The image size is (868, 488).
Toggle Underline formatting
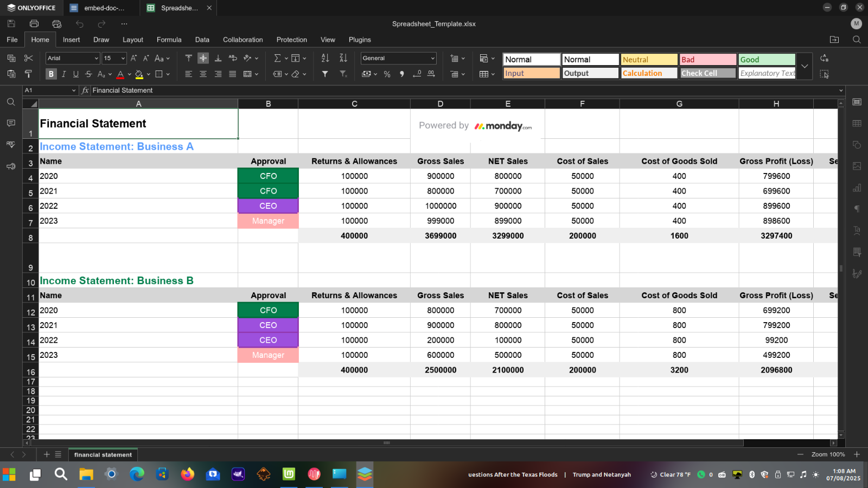pos(76,74)
